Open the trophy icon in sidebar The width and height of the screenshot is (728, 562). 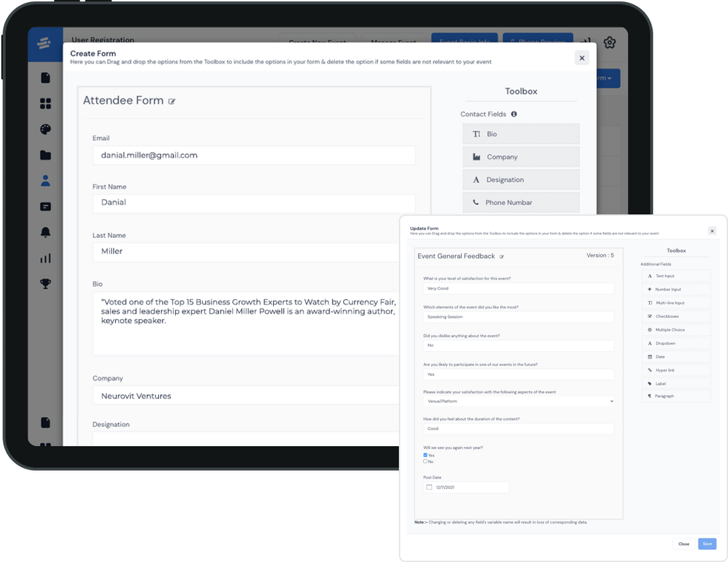[46, 284]
